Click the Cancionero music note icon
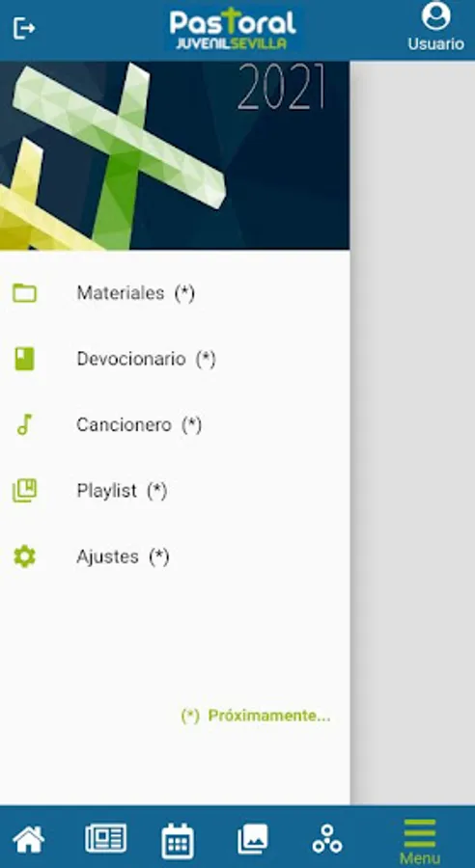Screen dimensions: 475x868 click(24, 424)
